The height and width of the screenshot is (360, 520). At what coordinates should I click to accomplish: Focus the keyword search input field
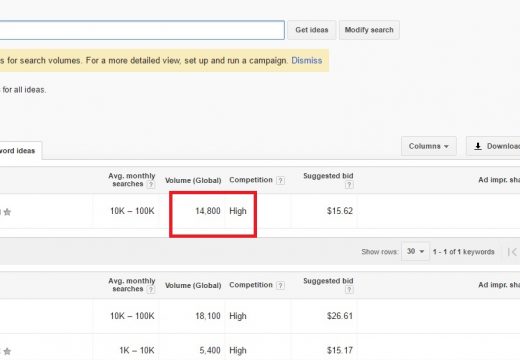[x=142, y=30]
